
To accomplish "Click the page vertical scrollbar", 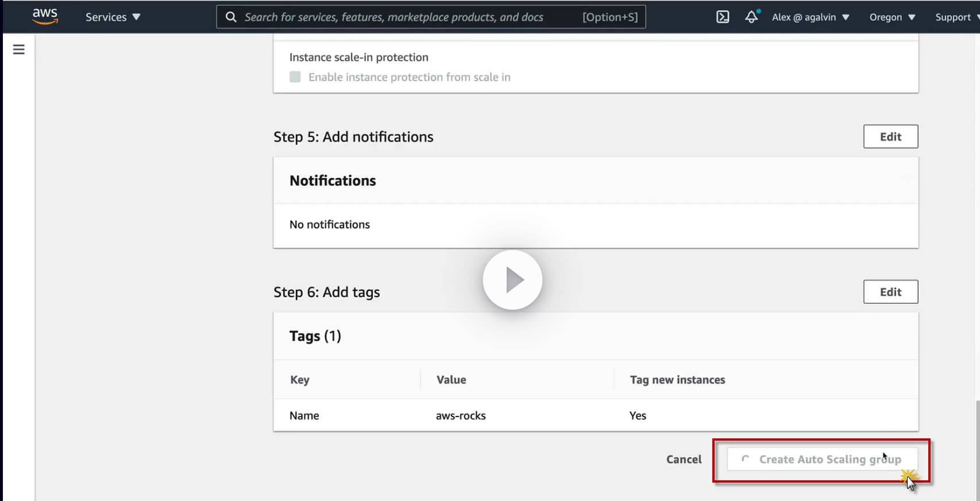I will pyautogui.click(x=977, y=448).
